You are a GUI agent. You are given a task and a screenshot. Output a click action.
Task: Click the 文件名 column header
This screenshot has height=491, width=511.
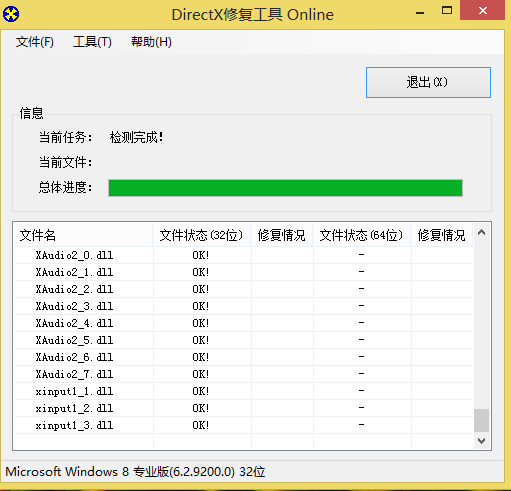tap(83, 235)
